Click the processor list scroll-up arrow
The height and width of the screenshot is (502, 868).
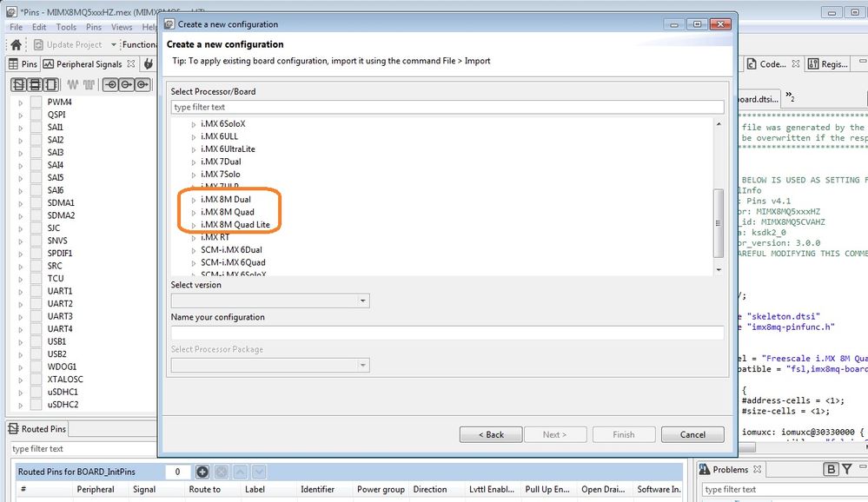click(x=719, y=124)
